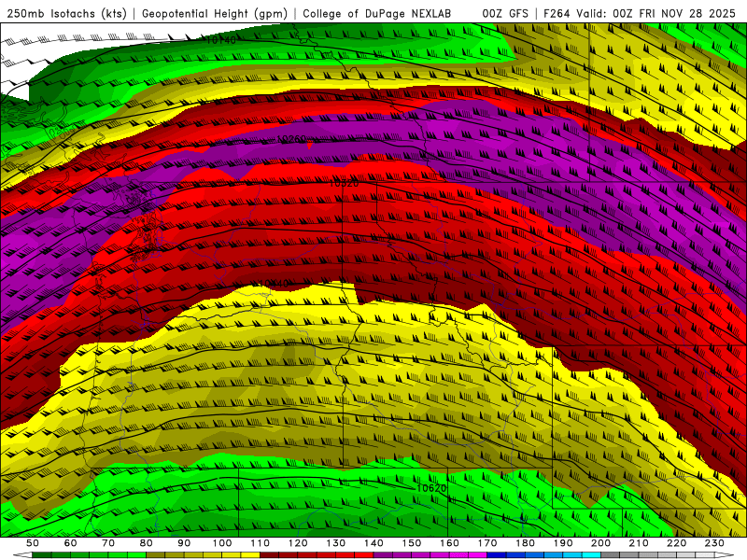Click the 'F264' forecast hour text
Viewport: 747px width, 560px height.
click(x=557, y=14)
